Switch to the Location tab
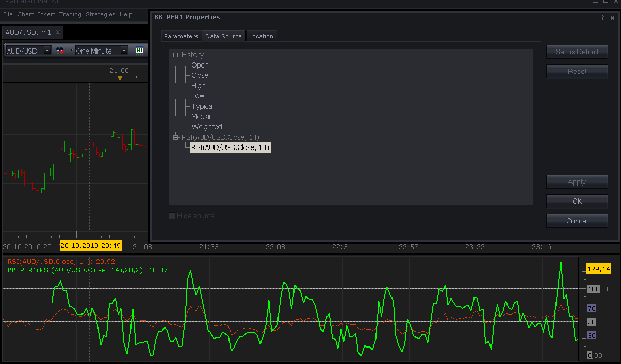Screen dimensions: 621x364 [261, 36]
